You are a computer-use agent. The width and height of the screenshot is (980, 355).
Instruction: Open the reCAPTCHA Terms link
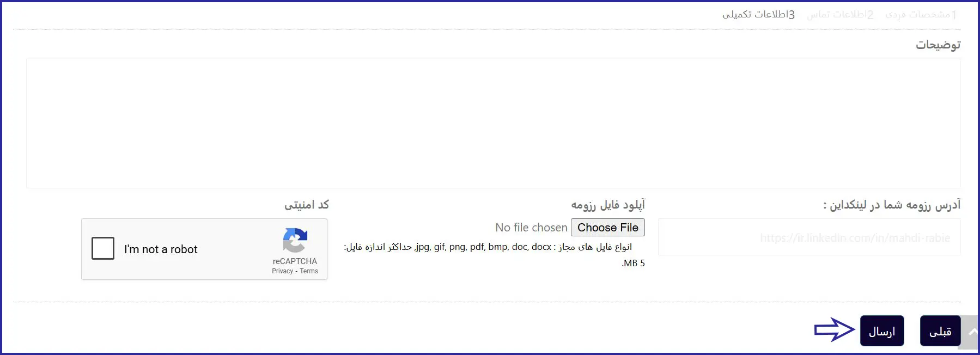[x=309, y=271]
